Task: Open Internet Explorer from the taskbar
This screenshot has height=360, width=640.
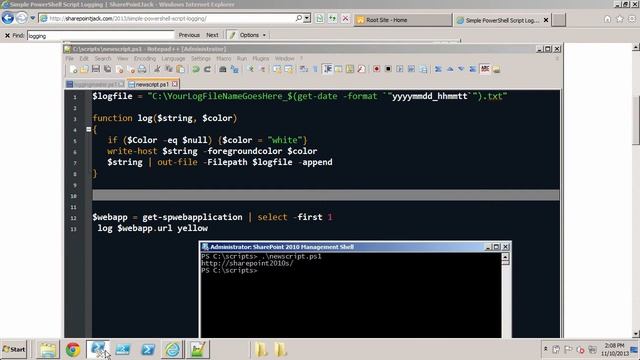Action: tap(172, 350)
